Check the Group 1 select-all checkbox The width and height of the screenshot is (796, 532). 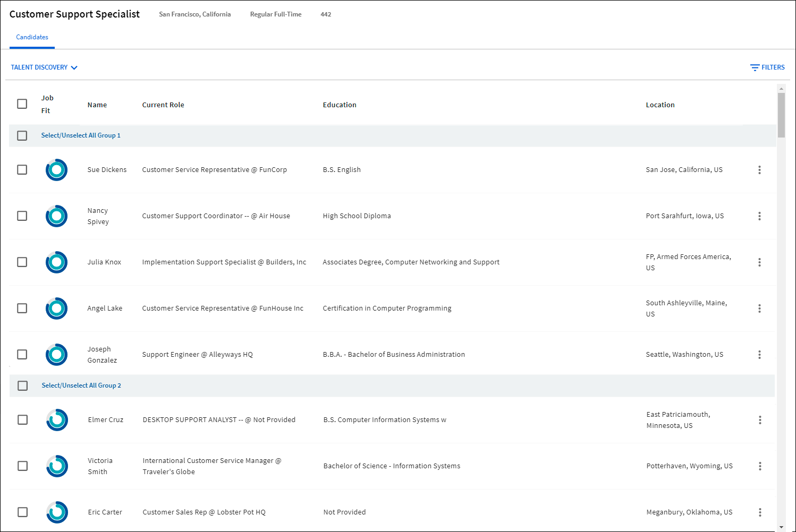tap(22, 135)
